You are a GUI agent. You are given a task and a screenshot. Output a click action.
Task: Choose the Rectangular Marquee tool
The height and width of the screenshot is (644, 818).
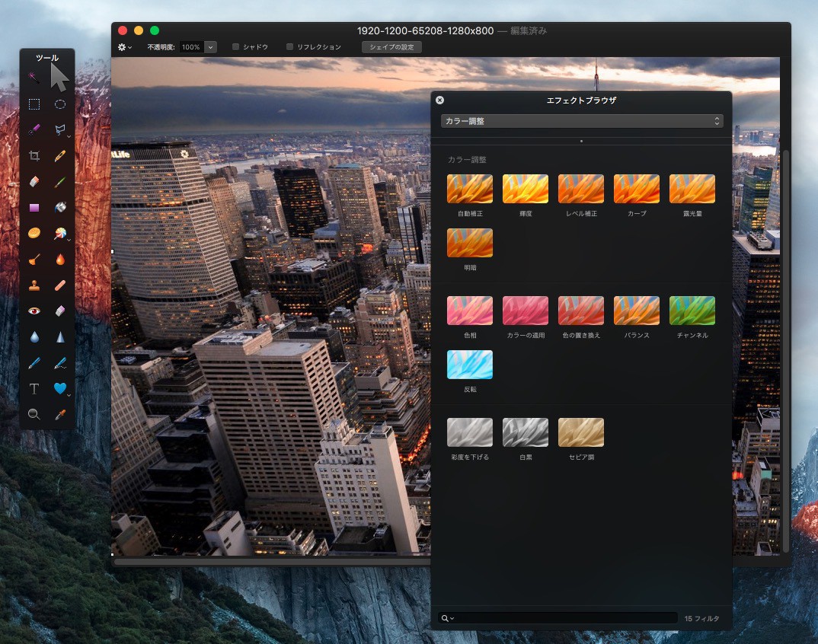pos(34,104)
